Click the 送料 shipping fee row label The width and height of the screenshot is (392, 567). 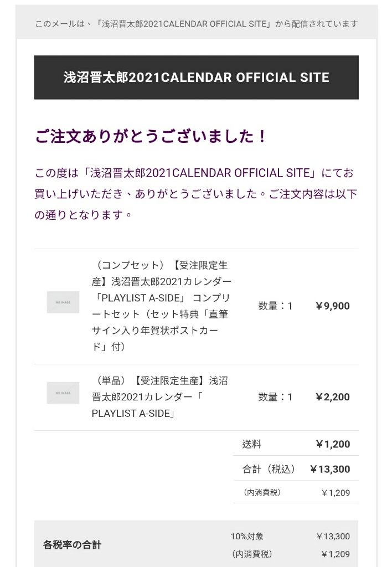click(x=252, y=444)
